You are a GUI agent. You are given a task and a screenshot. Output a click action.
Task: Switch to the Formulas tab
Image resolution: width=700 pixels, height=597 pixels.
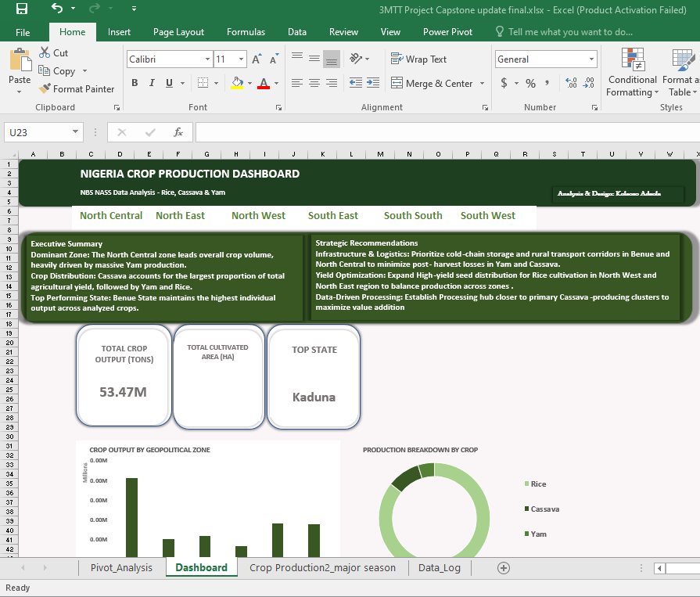[x=246, y=32]
